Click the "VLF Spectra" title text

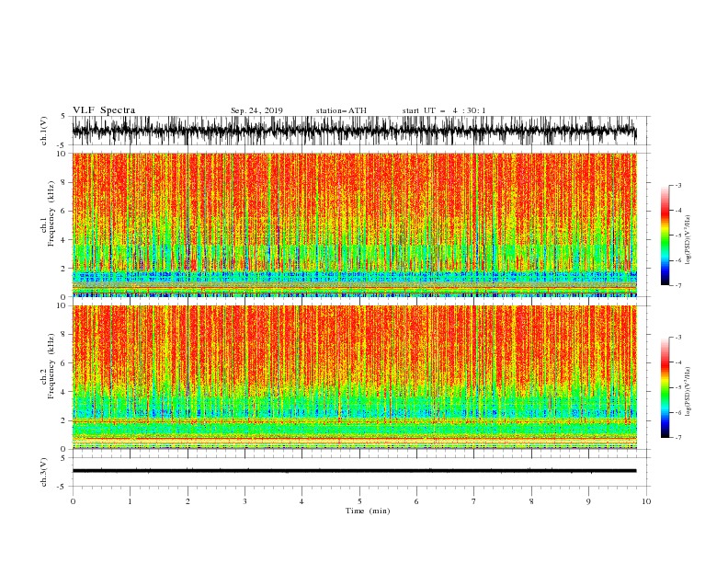click(104, 110)
